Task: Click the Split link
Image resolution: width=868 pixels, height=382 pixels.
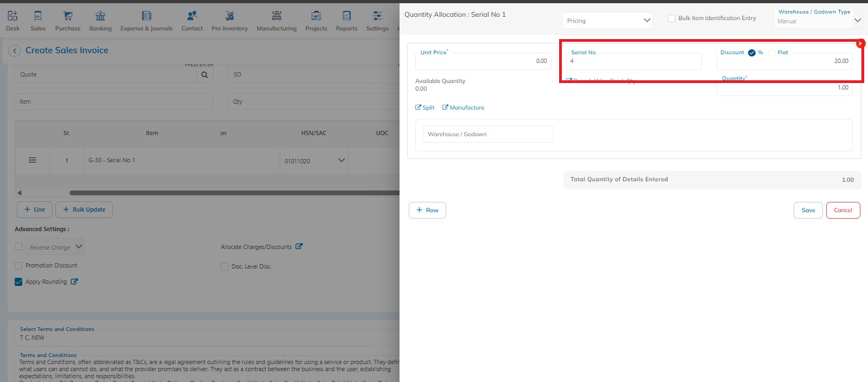Action: (425, 107)
